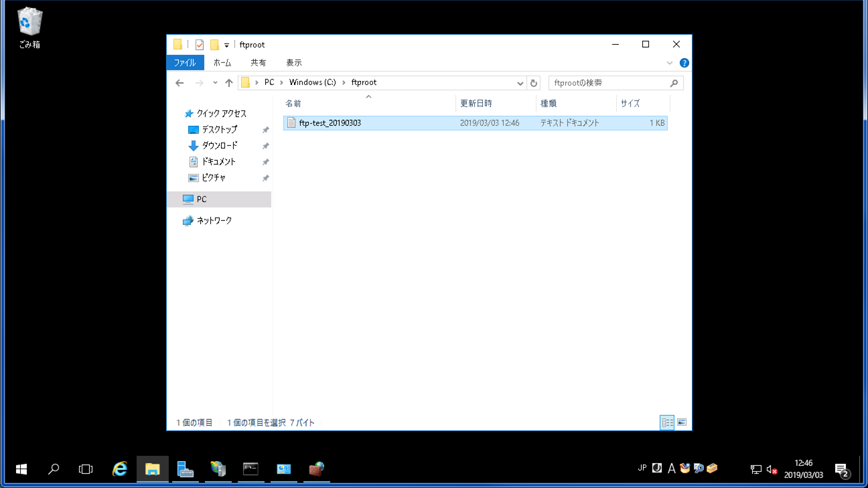
Task: Click the PC breadcrumb in address bar
Action: (x=269, y=82)
